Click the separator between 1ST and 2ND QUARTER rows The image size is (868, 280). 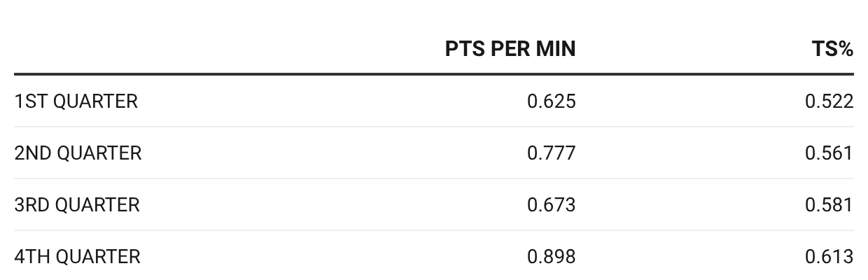434,127
